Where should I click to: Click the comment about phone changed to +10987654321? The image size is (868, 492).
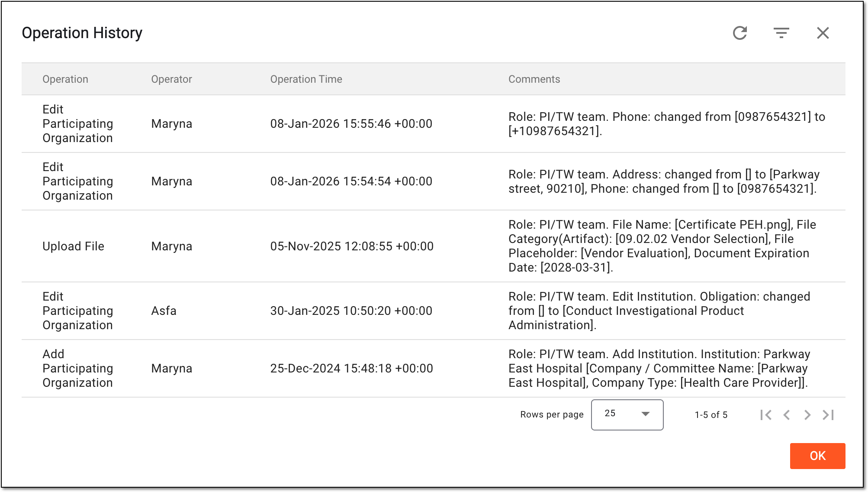coord(667,123)
